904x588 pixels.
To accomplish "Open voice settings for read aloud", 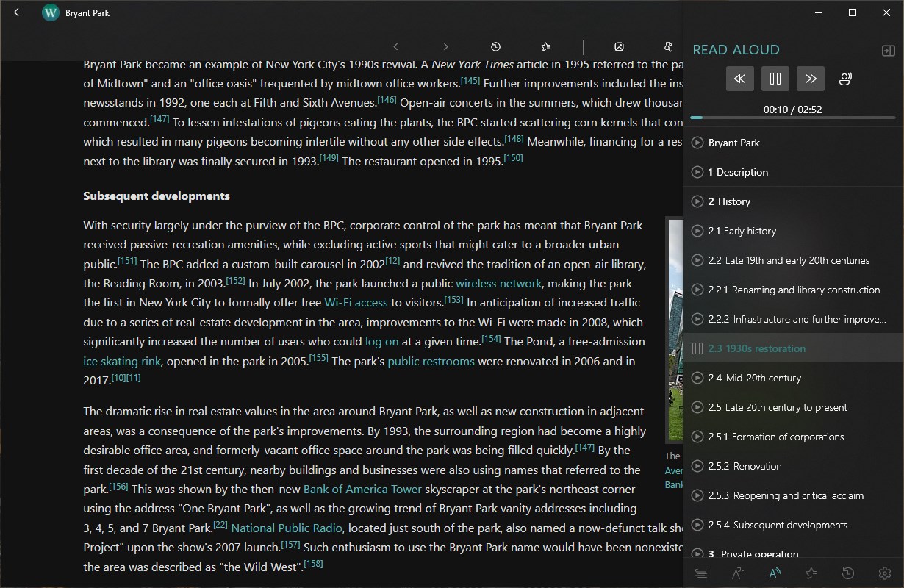I will (x=846, y=79).
